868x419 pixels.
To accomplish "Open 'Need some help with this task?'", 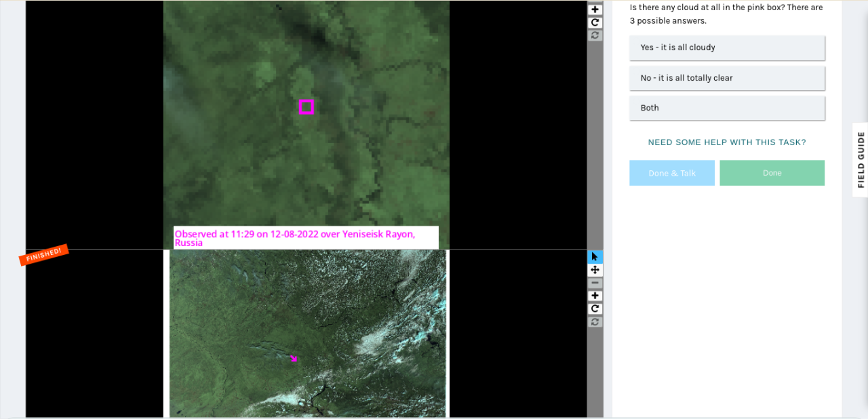I will pyautogui.click(x=727, y=142).
